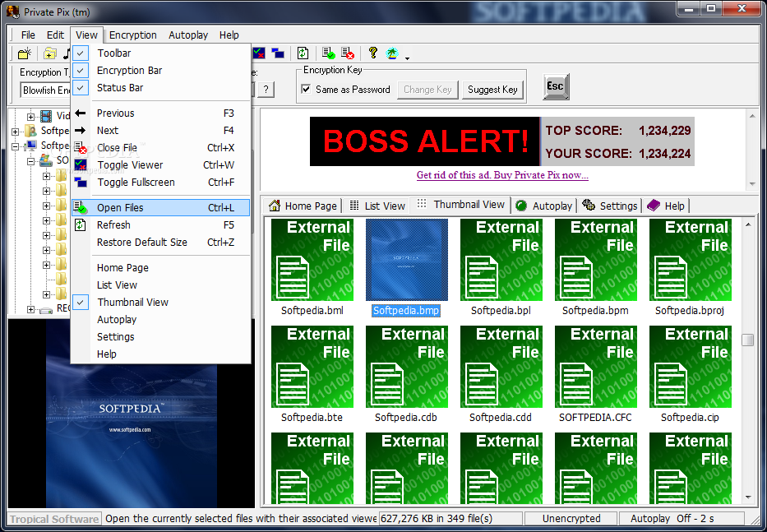Click the Private Pix title bar icon
The image size is (767, 532).
(x=13, y=12)
